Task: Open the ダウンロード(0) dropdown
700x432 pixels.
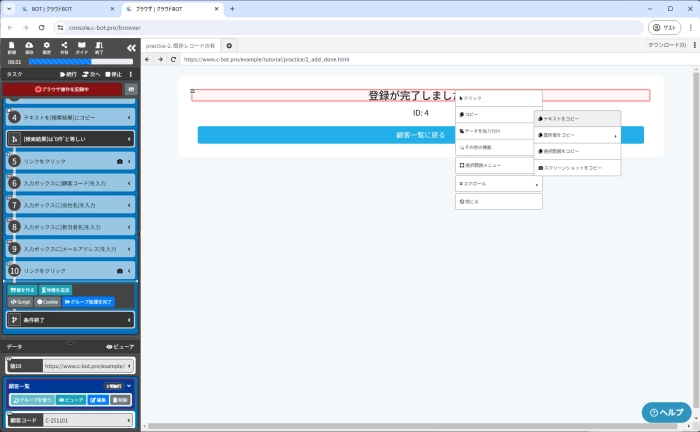Action: click(670, 45)
